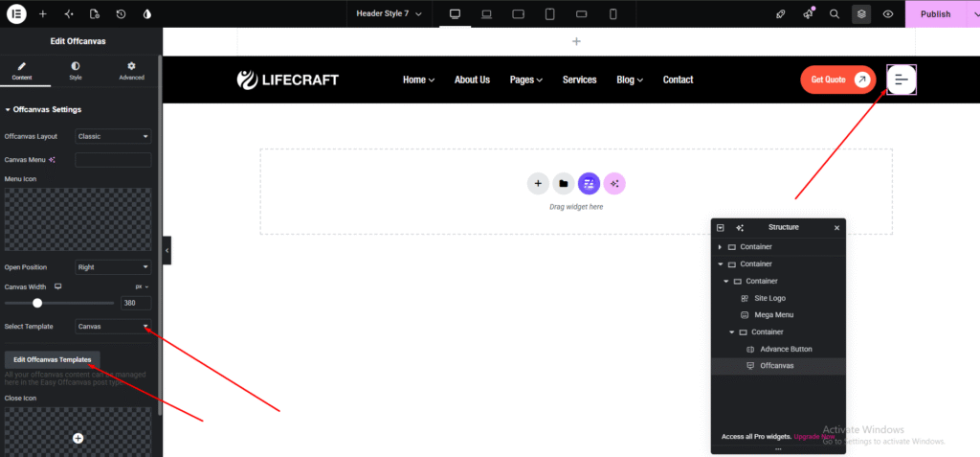The height and width of the screenshot is (457, 980).
Task: Open the Header Style 7 document dropdown
Action: point(389,13)
